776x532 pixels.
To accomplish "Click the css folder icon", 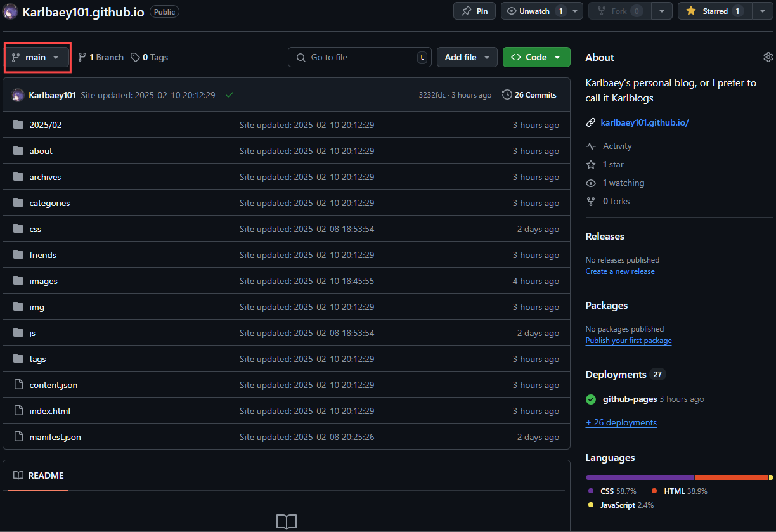I will pyautogui.click(x=18, y=229).
